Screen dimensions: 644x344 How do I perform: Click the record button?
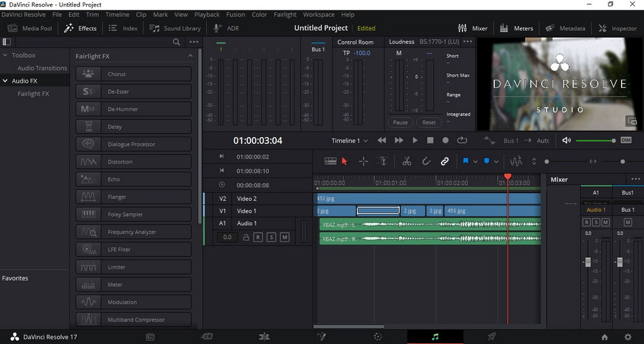[x=446, y=140]
